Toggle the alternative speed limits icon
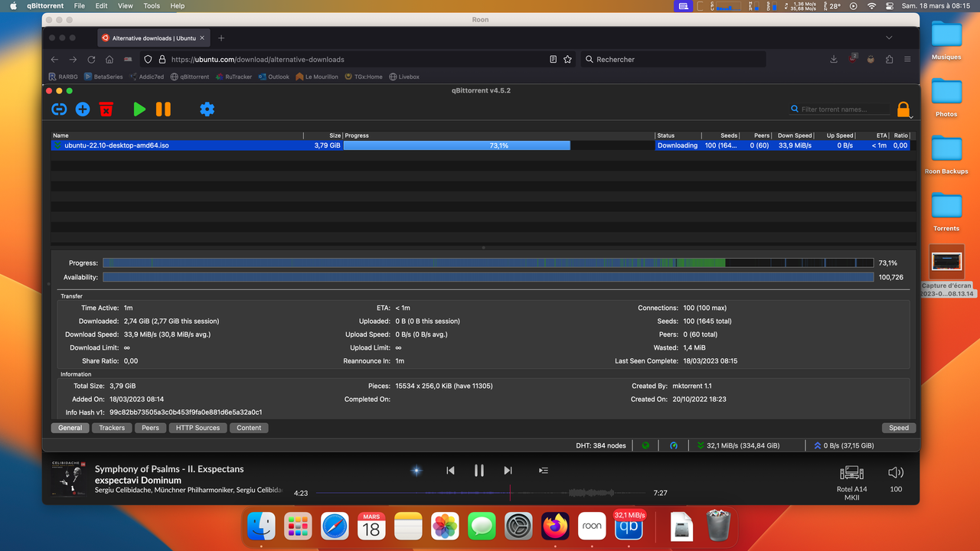980x551 pixels. pos(674,445)
